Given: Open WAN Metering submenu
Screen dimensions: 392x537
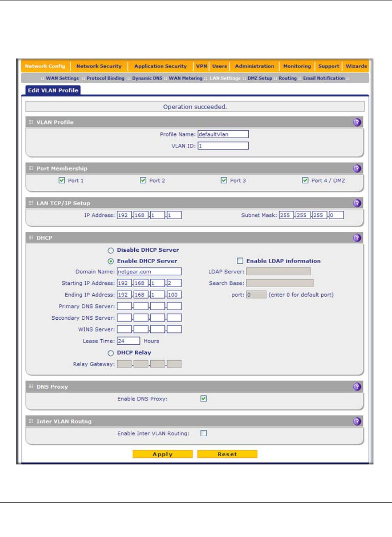Looking at the screenshot, I should click(186, 78).
